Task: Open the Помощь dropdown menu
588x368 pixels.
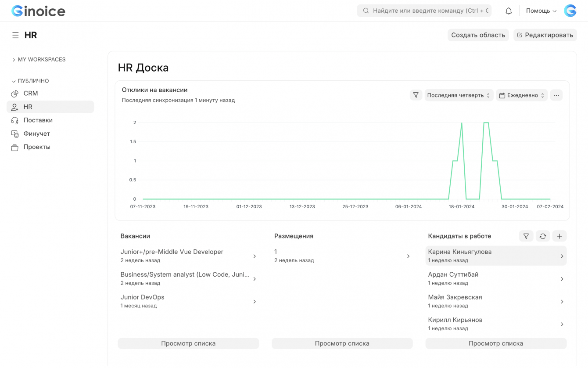Action: (x=541, y=11)
